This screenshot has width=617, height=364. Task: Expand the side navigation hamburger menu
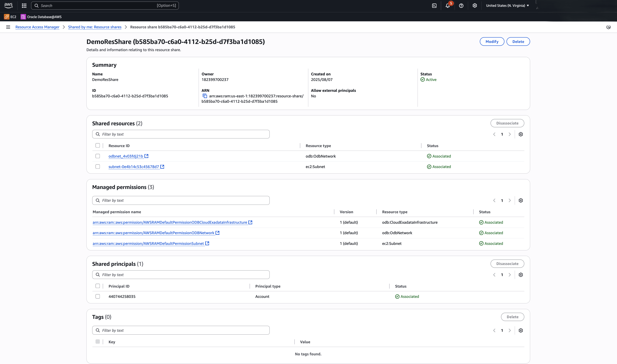coord(8,27)
